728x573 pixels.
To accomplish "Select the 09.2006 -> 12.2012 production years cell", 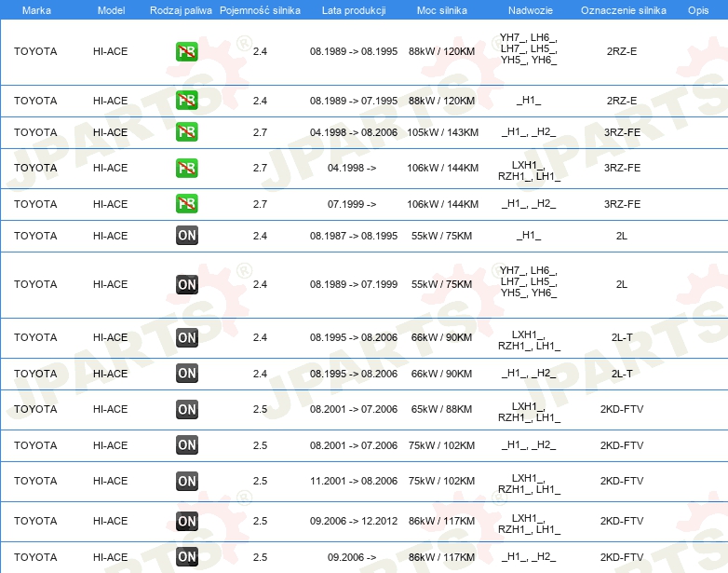I will pos(354,521).
